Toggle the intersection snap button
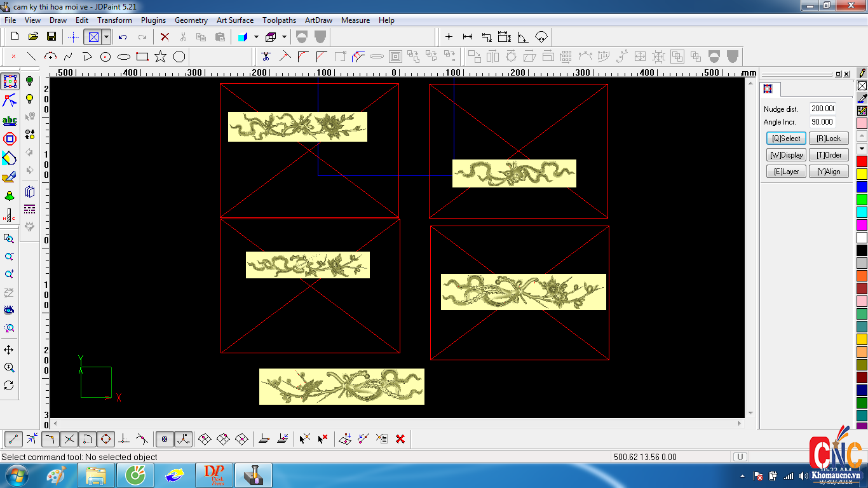This screenshot has width=868, height=488. (x=69, y=438)
